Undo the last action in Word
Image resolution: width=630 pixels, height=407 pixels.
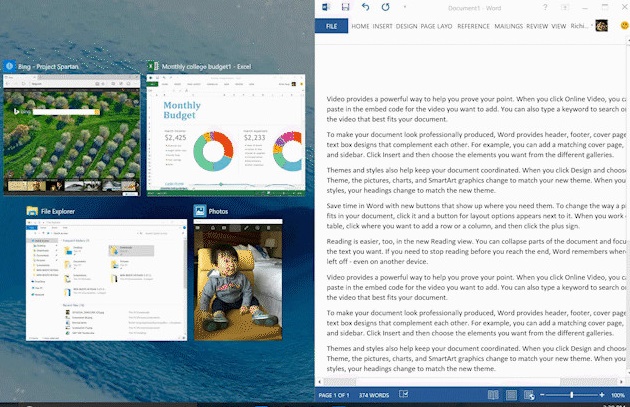(x=365, y=7)
